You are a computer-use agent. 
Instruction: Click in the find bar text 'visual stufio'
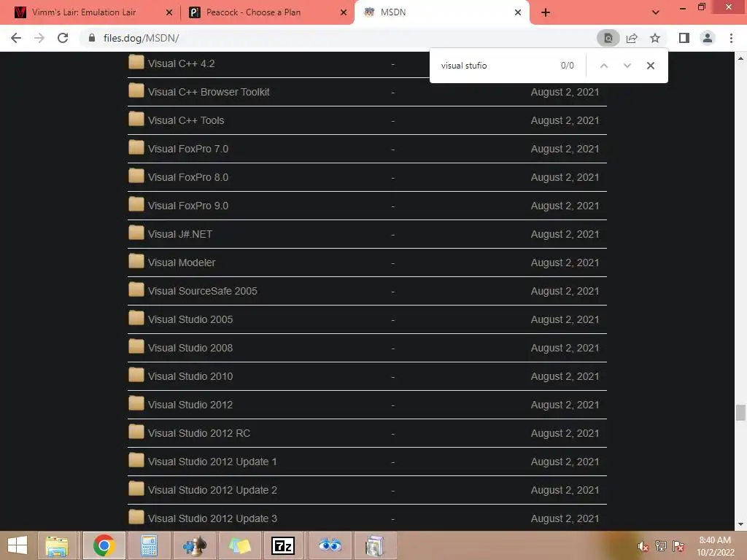tap(464, 66)
